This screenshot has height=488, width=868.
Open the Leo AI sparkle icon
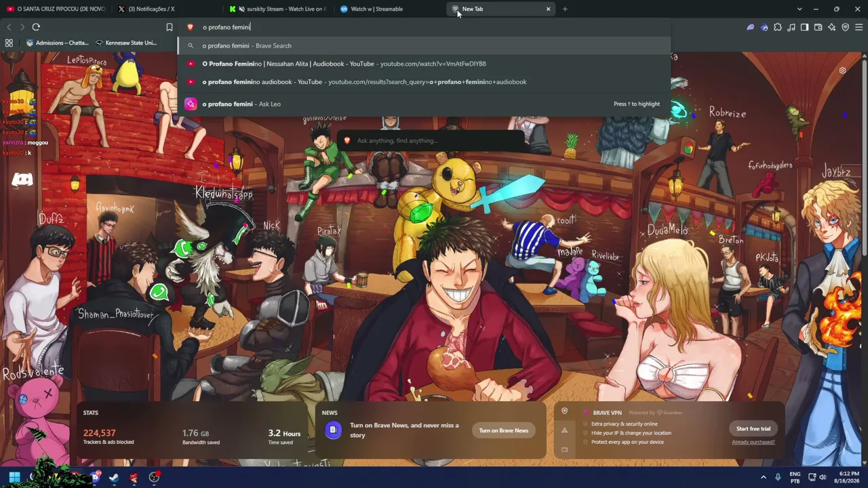click(x=831, y=27)
